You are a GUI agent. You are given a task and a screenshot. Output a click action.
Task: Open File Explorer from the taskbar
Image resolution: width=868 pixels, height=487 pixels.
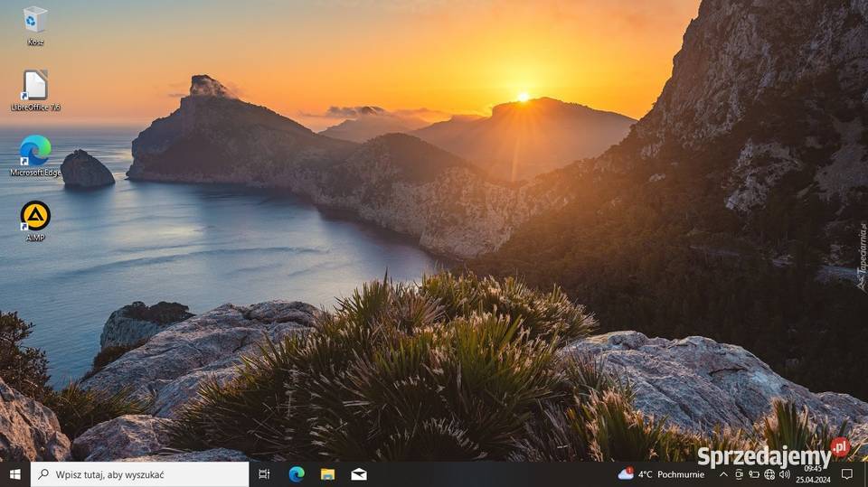pos(327,474)
